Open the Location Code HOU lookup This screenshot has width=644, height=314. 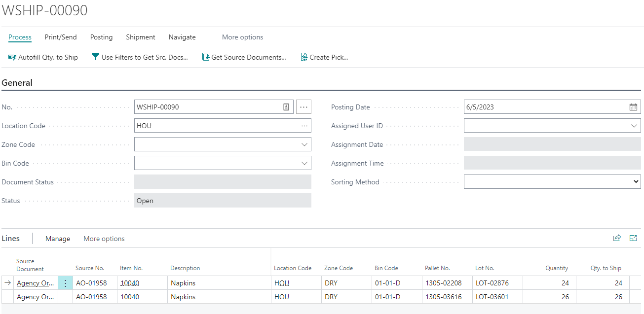click(304, 126)
